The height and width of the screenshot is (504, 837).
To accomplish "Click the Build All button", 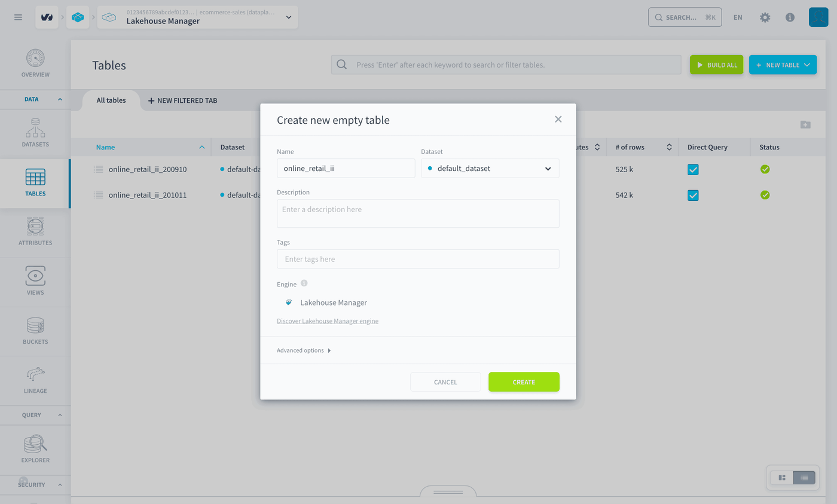I will pos(716,65).
